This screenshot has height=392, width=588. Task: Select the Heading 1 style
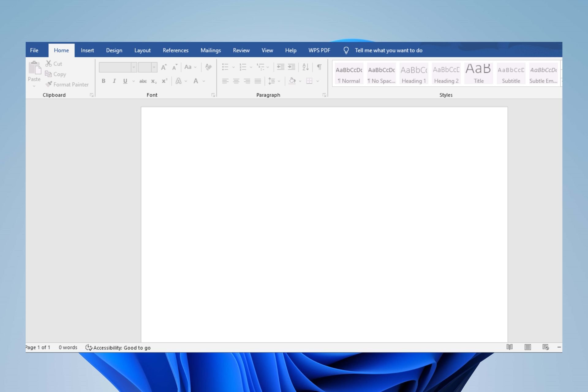pyautogui.click(x=413, y=73)
